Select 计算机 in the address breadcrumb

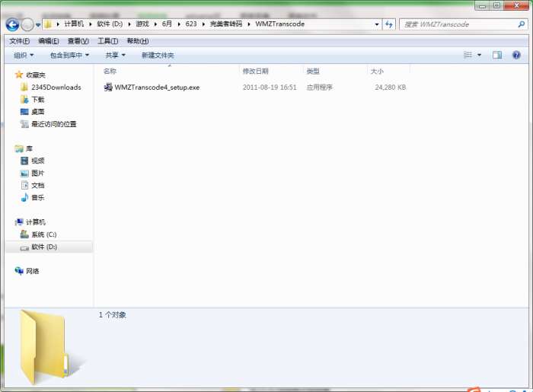click(x=74, y=24)
